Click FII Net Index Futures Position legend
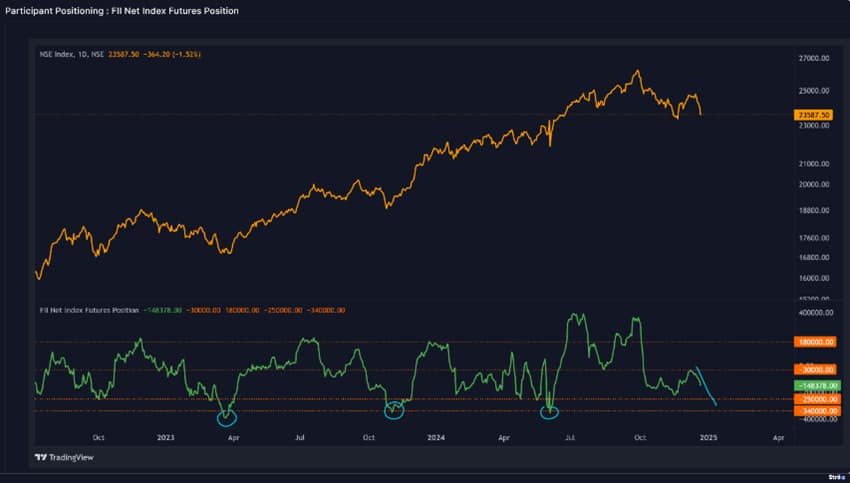The image size is (850, 483). tap(90, 310)
